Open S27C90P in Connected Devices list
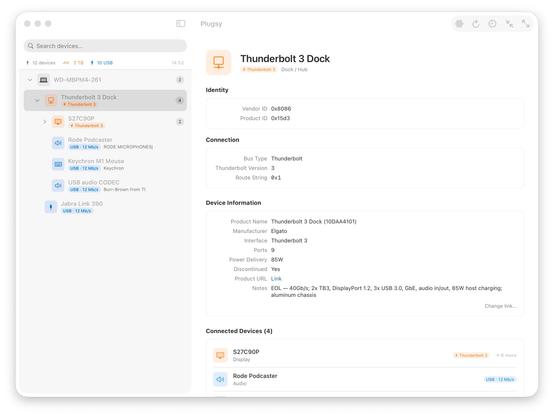Screen dimensions: 554x416 [365, 355]
